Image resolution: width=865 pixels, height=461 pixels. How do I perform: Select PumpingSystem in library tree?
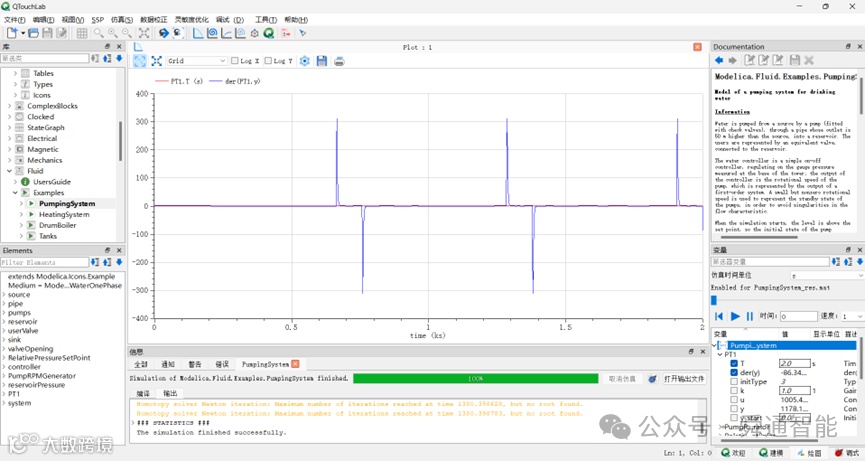point(67,203)
